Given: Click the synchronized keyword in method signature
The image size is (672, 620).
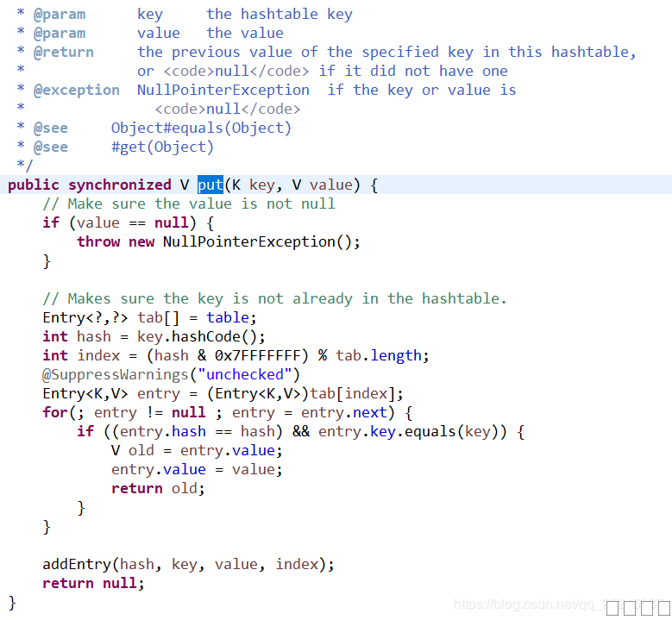Looking at the screenshot, I should (x=120, y=185).
